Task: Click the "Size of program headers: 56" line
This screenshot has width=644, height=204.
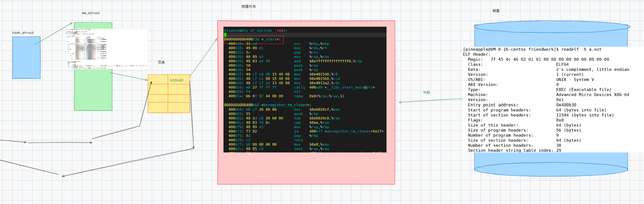Action: point(524,130)
